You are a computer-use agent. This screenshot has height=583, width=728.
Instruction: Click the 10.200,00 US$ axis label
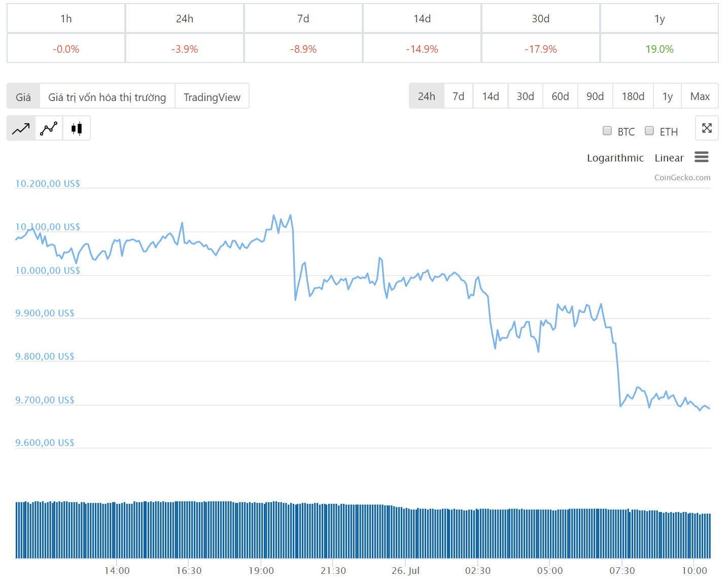48,183
